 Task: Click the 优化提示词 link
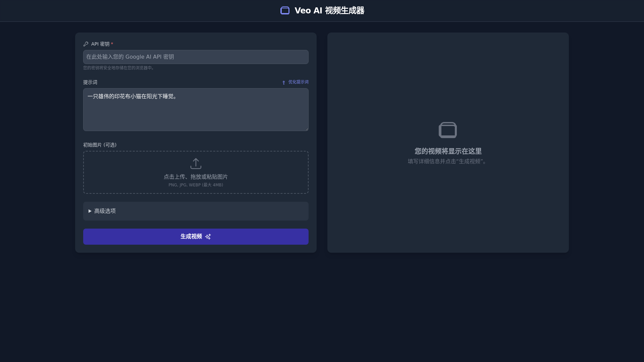click(295, 82)
